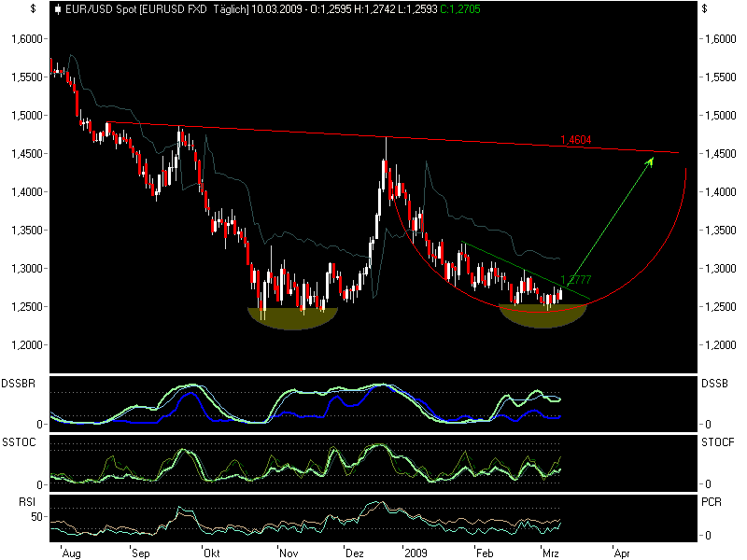Click the 2009 label on the time axis

[418, 552]
